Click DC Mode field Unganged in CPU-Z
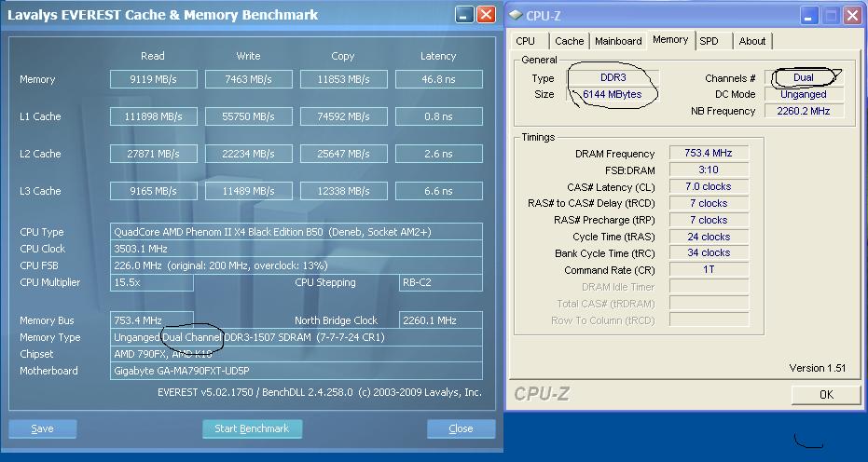 pyautogui.click(x=804, y=94)
